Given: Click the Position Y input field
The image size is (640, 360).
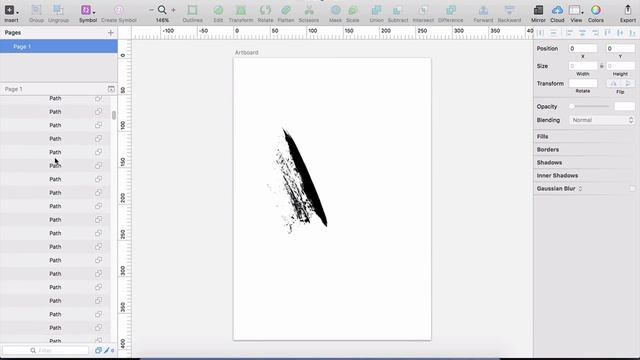Looking at the screenshot, I should pyautogui.click(x=620, y=49).
